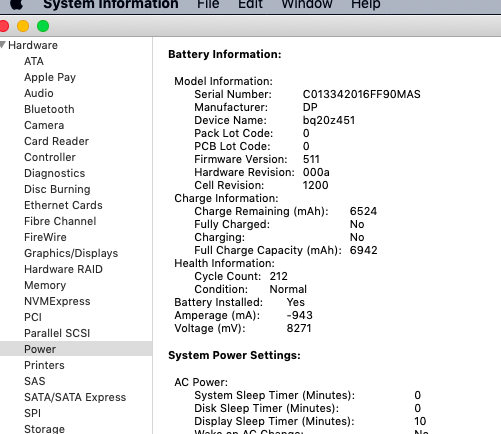The width and height of the screenshot is (501, 434).
Task: Select Storage in the sidebar
Action: [x=44, y=429]
